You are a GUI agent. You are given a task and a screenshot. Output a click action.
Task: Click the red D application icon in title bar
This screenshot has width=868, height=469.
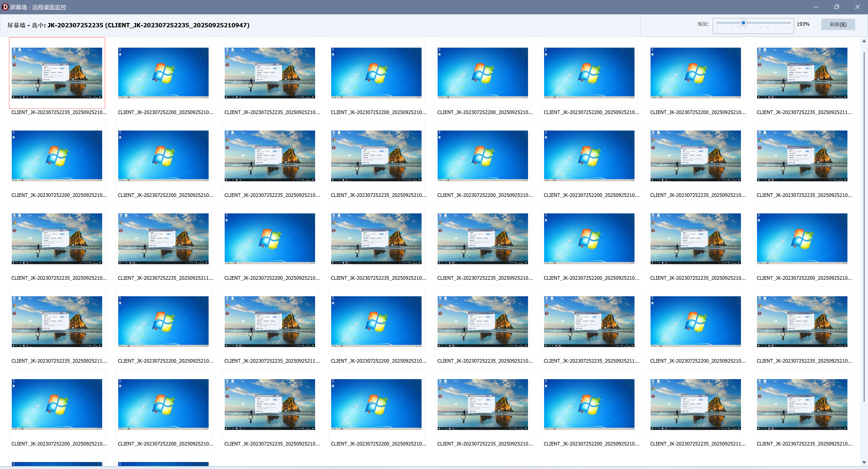pyautogui.click(x=5, y=7)
